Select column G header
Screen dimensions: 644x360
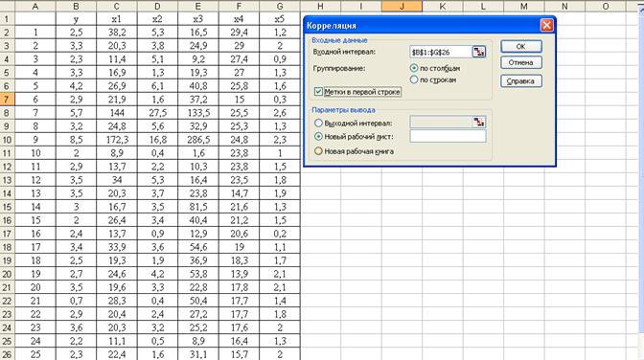point(280,6)
